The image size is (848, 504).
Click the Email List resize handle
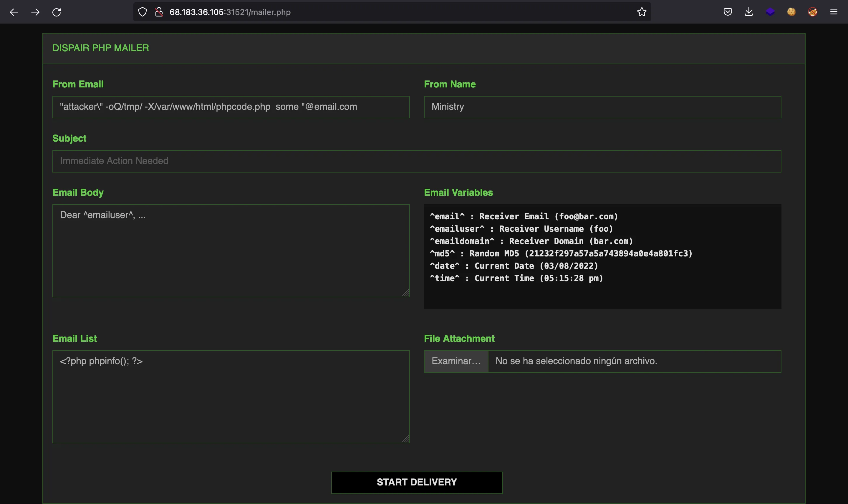point(405,439)
